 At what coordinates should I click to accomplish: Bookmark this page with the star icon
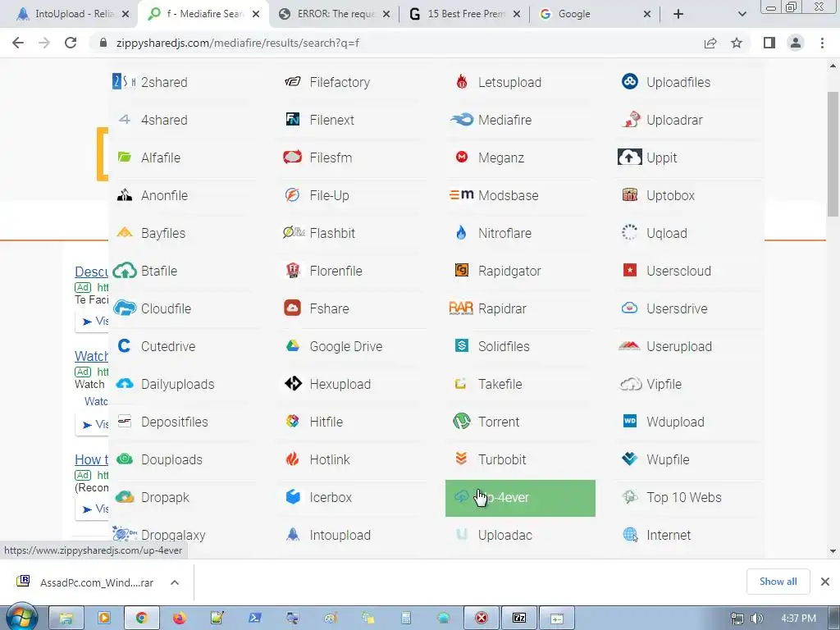click(737, 43)
